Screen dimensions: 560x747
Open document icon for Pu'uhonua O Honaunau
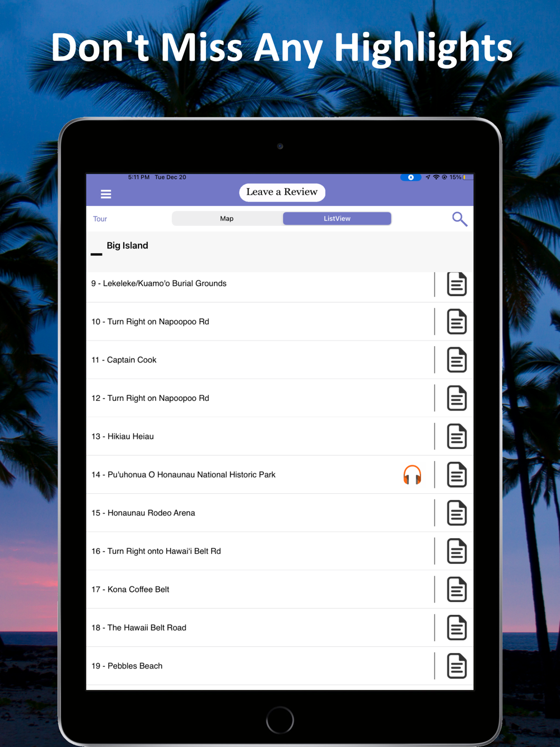(457, 475)
